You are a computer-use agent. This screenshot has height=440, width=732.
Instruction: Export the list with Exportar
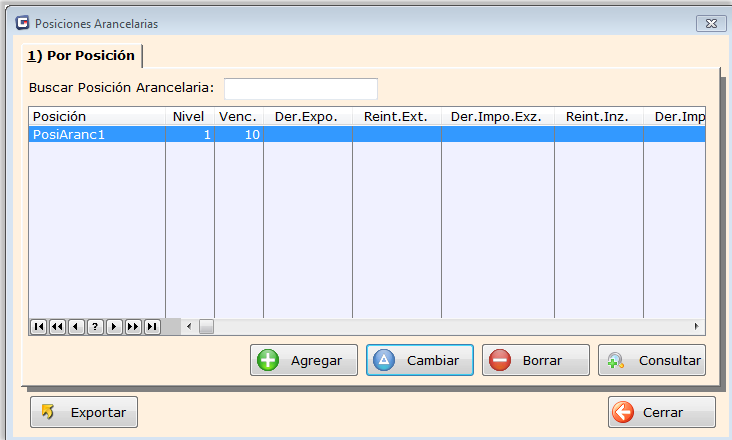click(x=84, y=412)
